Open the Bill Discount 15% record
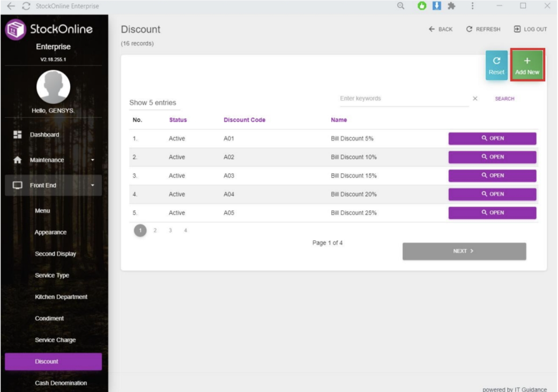558x392 pixels. click(492, 176)
